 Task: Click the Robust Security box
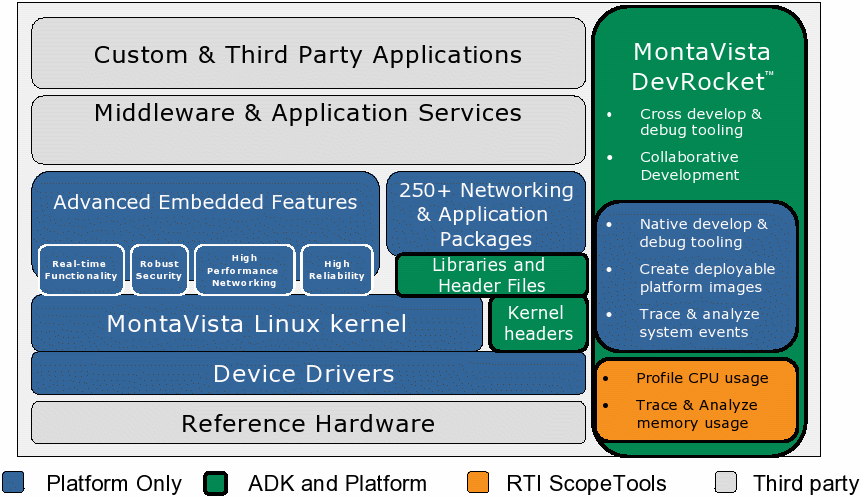pos(159,270)
